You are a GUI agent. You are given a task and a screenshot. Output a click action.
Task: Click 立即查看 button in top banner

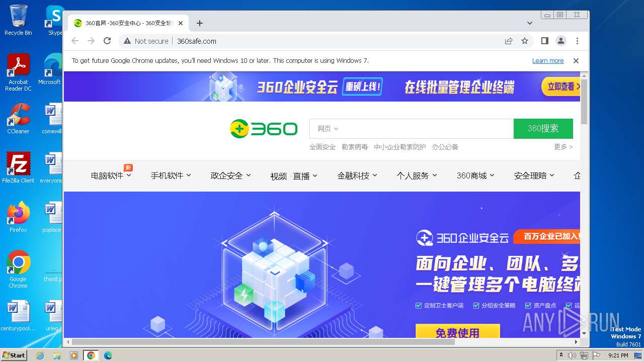coord(561,86)
